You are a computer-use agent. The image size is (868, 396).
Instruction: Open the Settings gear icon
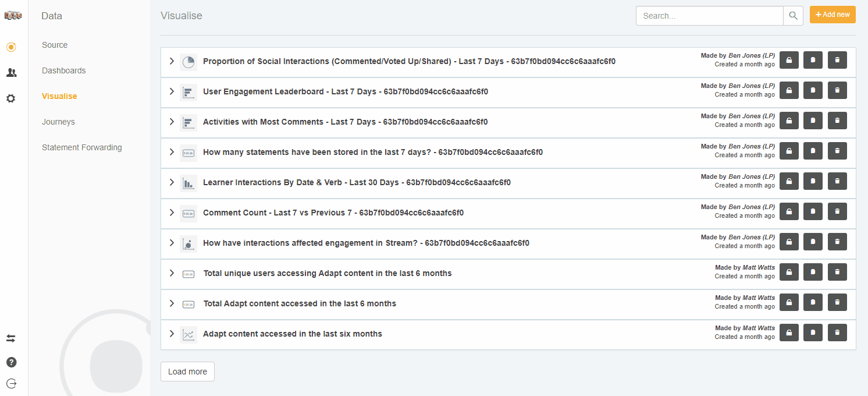click(11, 98)
